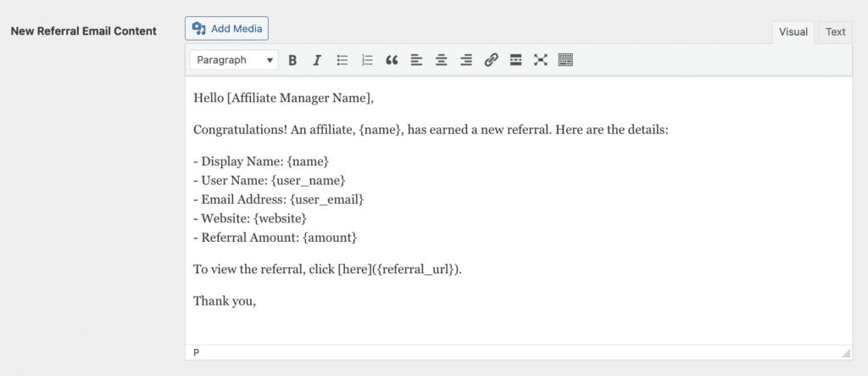
Task: Click the 'Thank you,' closing line
Action: coord(224,301)
